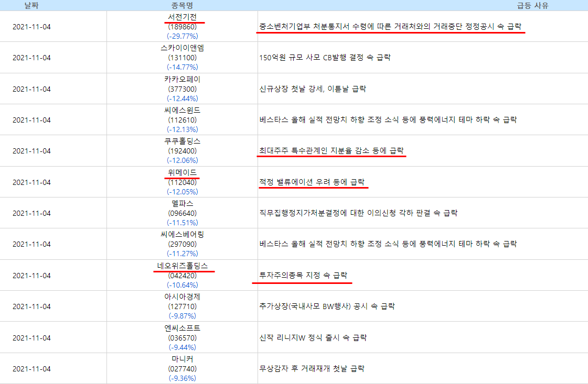Click stock code (036570)
The image size is (588, 384).
pyautogui.click(x=182, y=338)
